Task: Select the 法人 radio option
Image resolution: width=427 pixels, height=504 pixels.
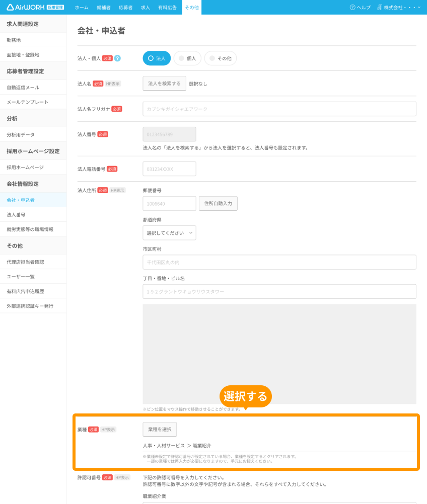Action: (157, 58)
